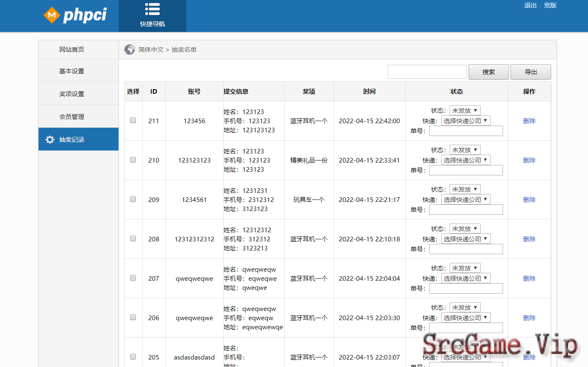Click the 退出 logout link

[x=530, y=5]
